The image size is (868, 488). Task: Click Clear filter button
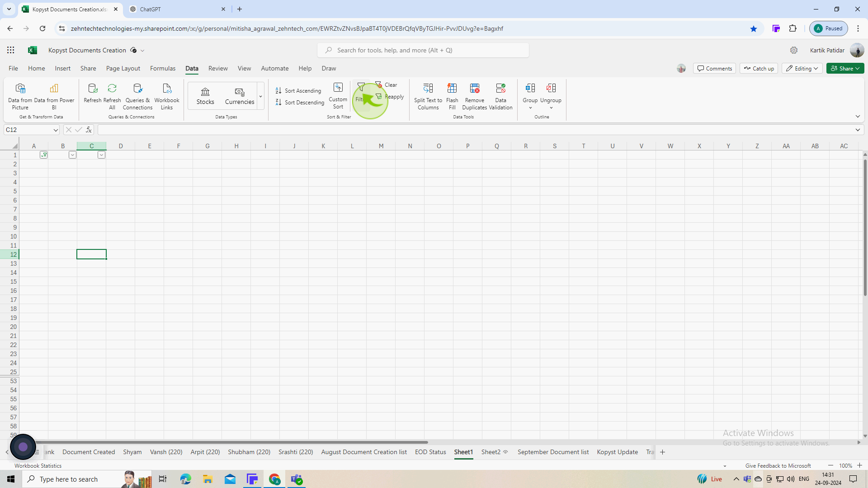(386, 85)
